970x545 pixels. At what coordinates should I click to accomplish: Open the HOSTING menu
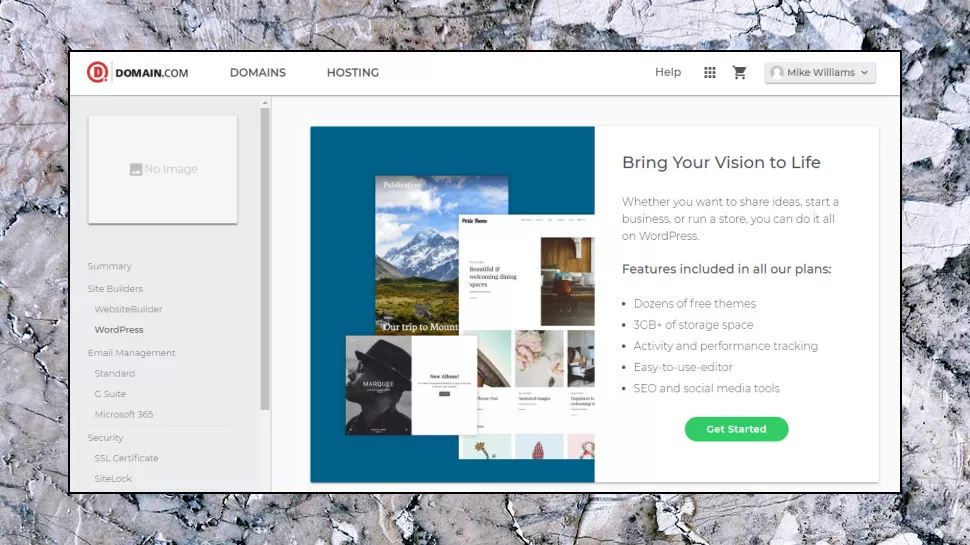tap(353, 72)
